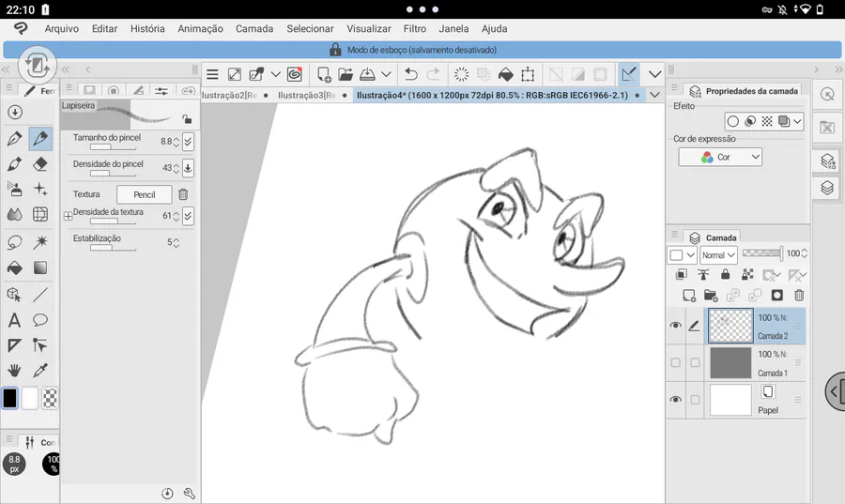Select the Eyedropper tool

pyautogui.click(x=39, y=371)
